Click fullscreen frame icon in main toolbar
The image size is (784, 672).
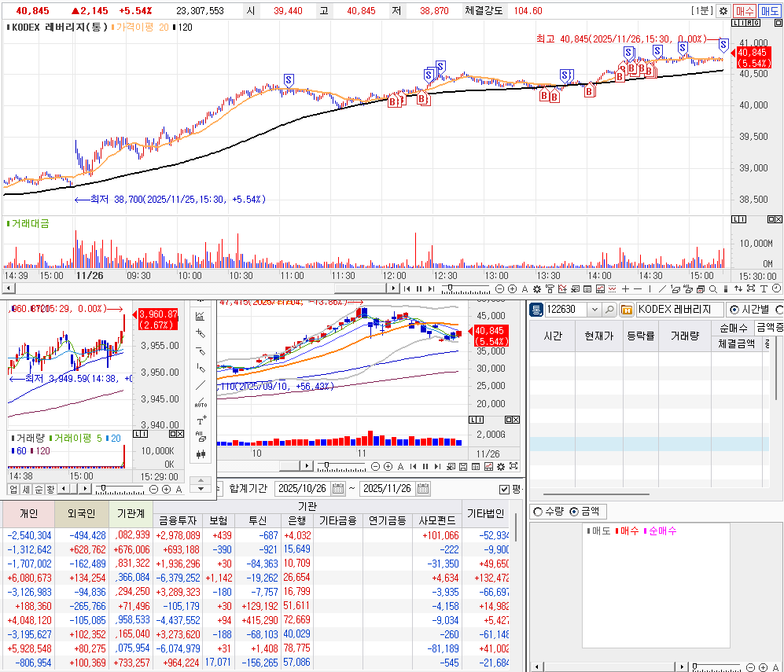pos(750,288)
